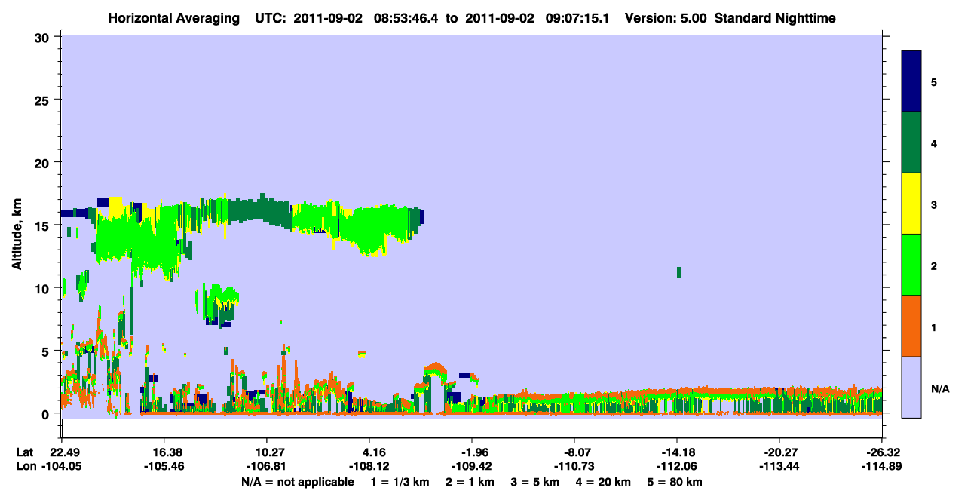The width and height of the screenshot is (980, 503).
Task: Click 'Standard Nighttime' in the title
Action: (775, 17)
